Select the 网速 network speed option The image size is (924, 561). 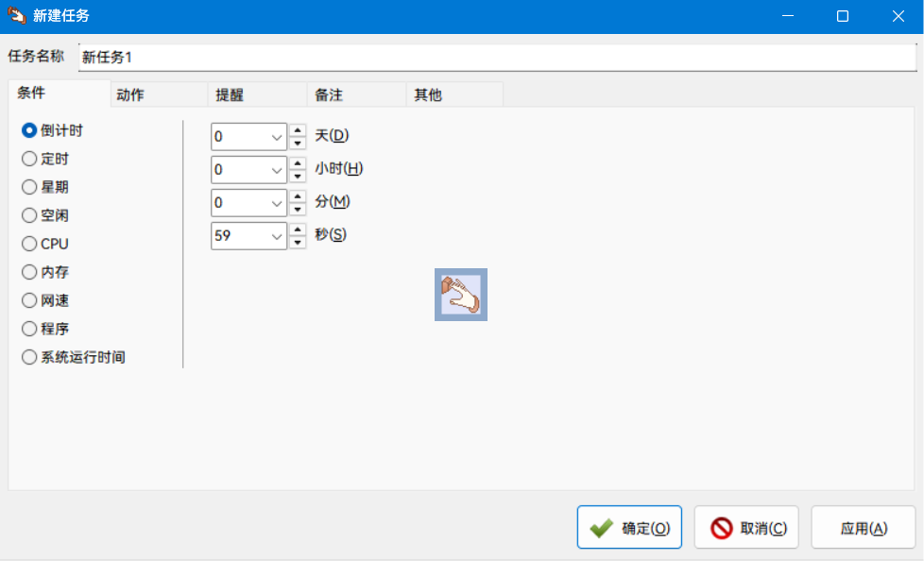pyautogui.click(x=29, y=300)
